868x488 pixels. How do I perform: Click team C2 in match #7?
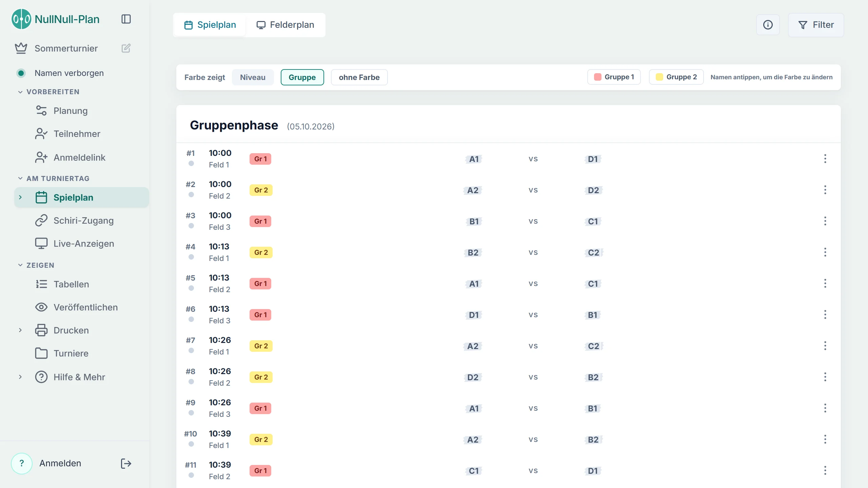(x=594, y=346)
